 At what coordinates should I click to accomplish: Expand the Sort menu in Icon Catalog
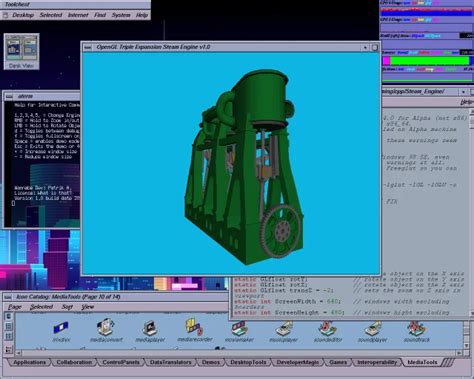pos(67,307)
